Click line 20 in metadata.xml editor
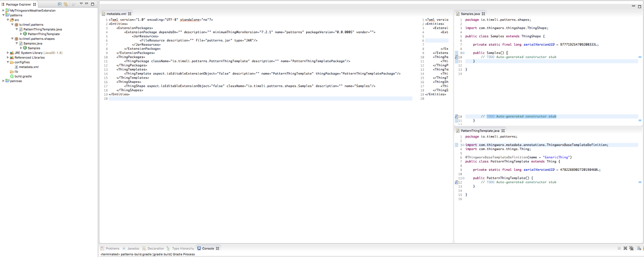 260,99
